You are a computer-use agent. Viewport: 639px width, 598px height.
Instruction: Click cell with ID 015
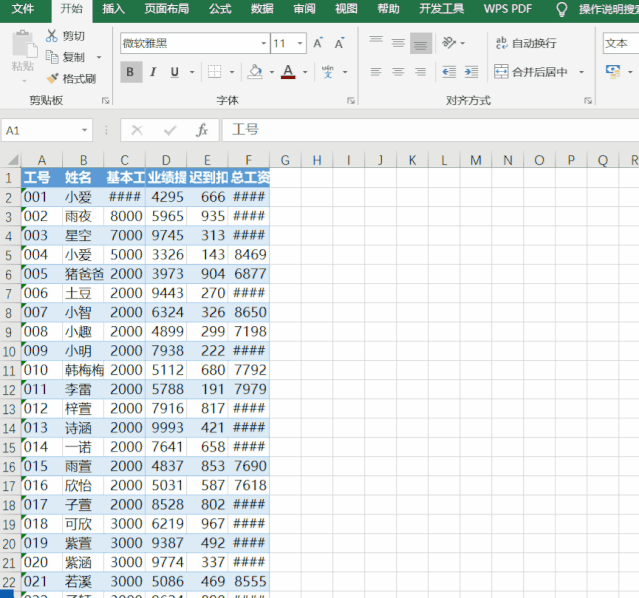pos(42,466)
